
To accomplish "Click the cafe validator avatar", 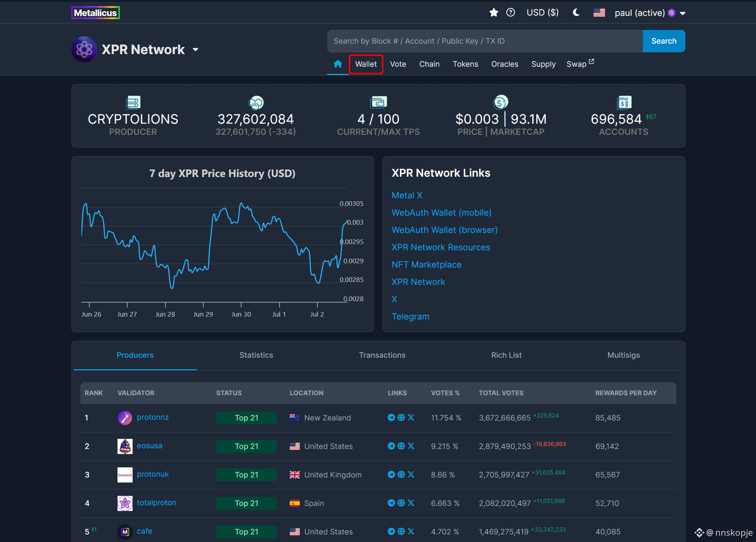I will pyautogui.click(x=125, y=532).
